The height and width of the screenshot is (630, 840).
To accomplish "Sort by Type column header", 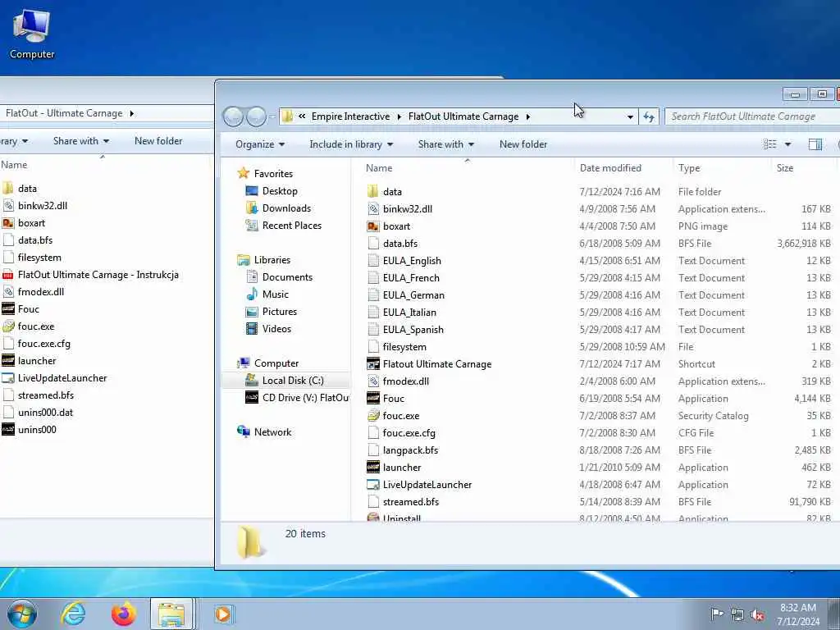I will 689,167.
